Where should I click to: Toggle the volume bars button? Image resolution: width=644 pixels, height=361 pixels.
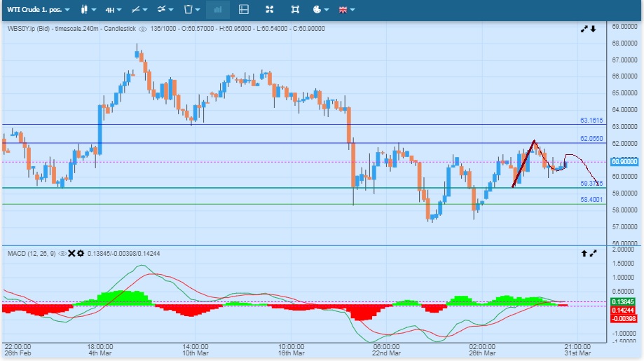click(x=218, y=10)
